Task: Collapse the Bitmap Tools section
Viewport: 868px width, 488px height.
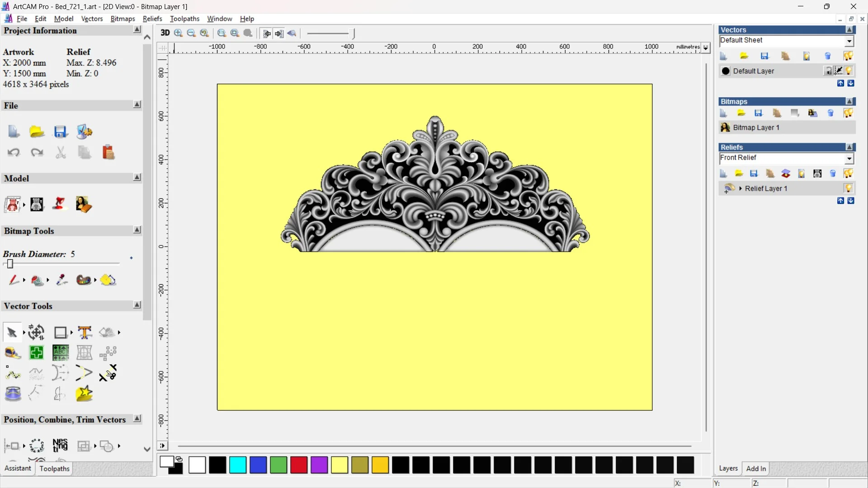Action: click(x=137, y=230)
